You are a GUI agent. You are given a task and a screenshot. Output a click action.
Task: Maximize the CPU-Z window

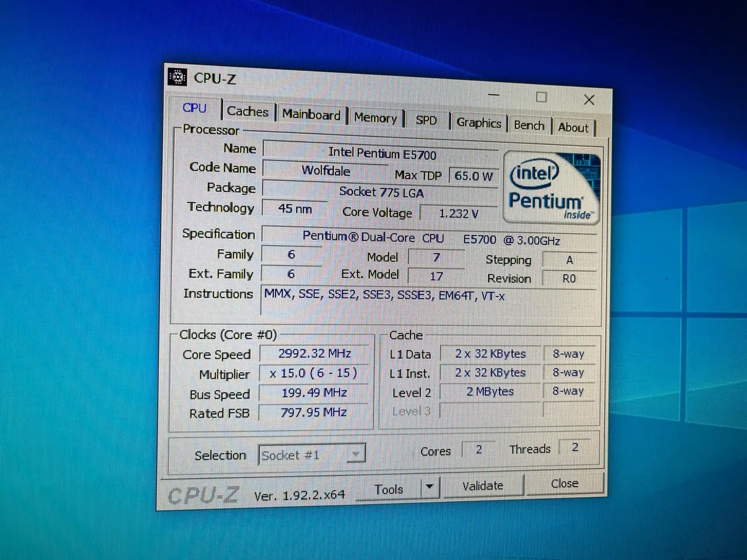(x=542, y=97)
